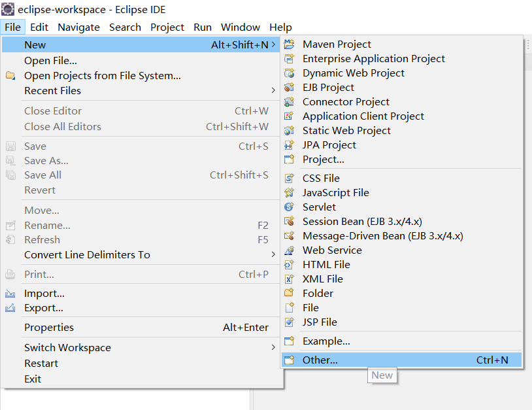Image resolution: width=532 pixels, height=410 pixels.
Task: Open the Help menu
Action: click(x=280, y=27)
